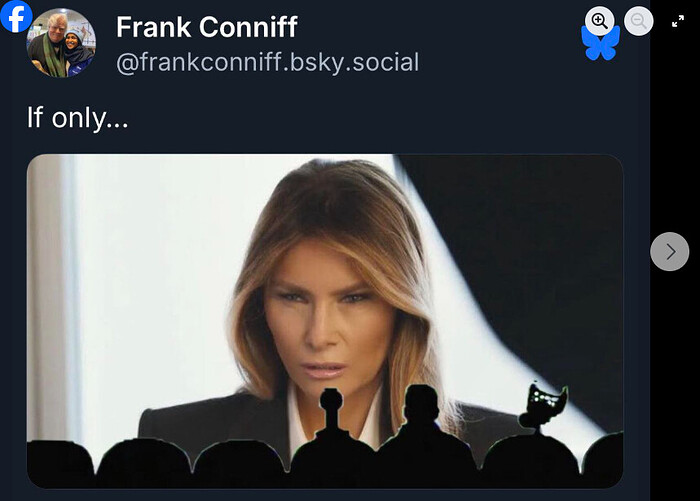Click the blue Bluesky butterfly logo

600,44
